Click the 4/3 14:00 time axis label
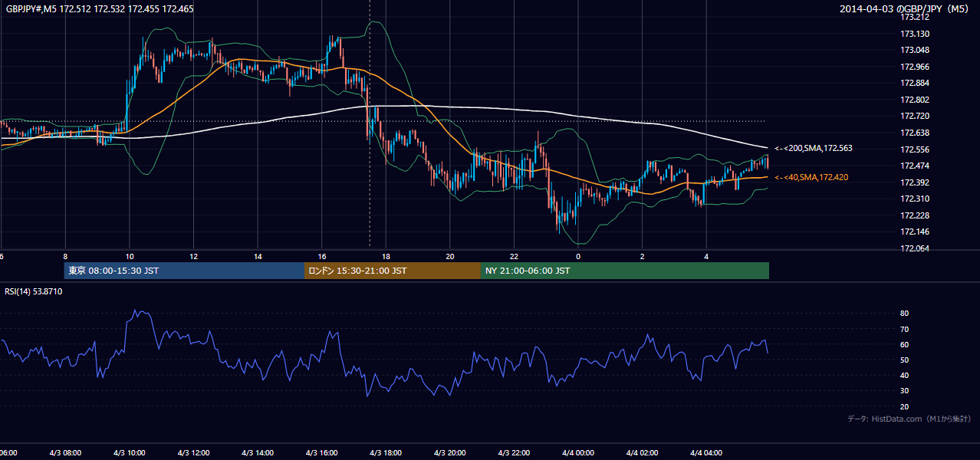 [x=258, y=452]
